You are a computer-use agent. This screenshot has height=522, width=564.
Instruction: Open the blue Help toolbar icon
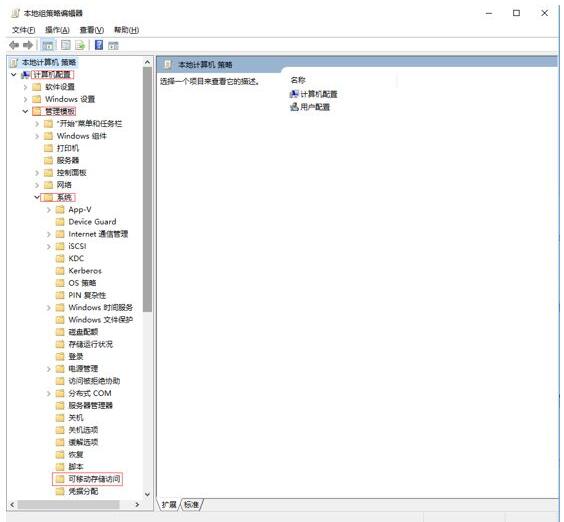pos(99,45)
